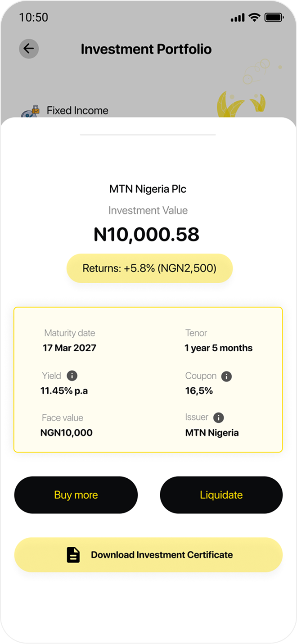The image size is (297, 644).
Task: Select the MTN Nigeria Plc title
Action: coord(148,189)
